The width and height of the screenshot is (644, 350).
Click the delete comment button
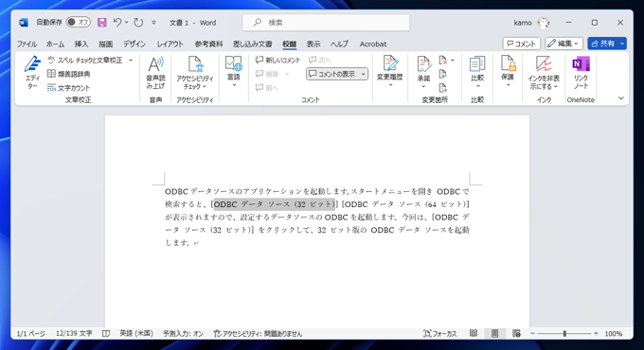(x=268, y=74)
